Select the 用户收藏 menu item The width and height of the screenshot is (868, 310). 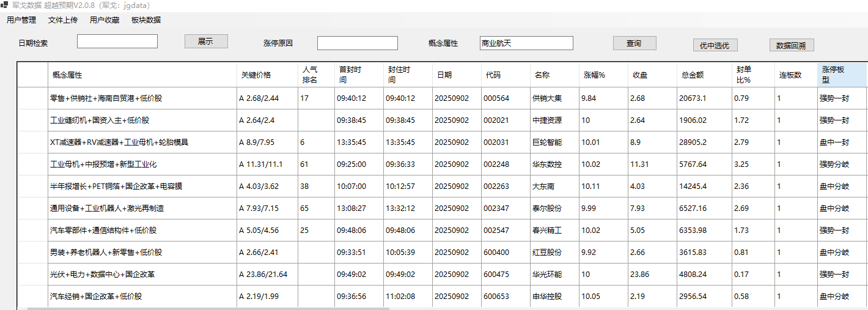105,20
